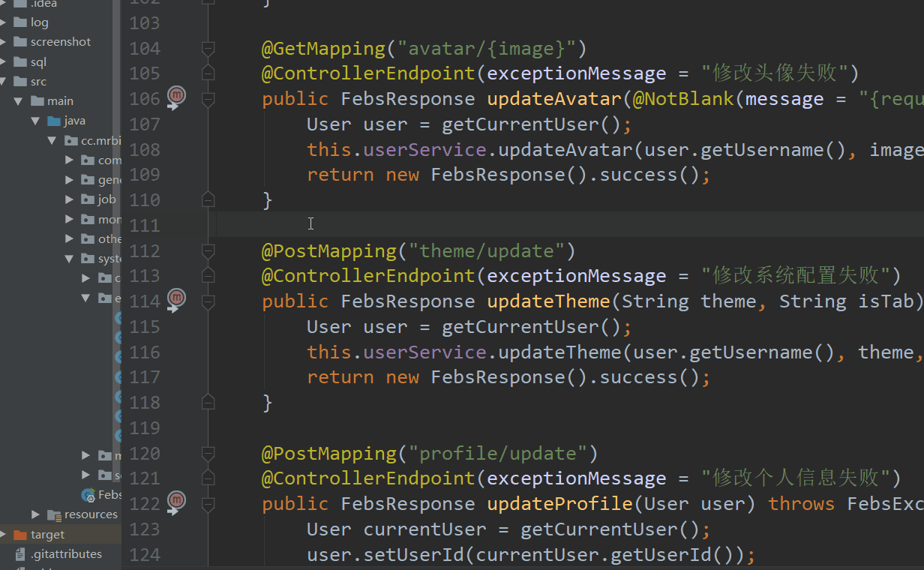Image resolution: width=924 pixels, height=570 pixels.
Task: Click the updateTheme method name declaration
Action: 549,301
